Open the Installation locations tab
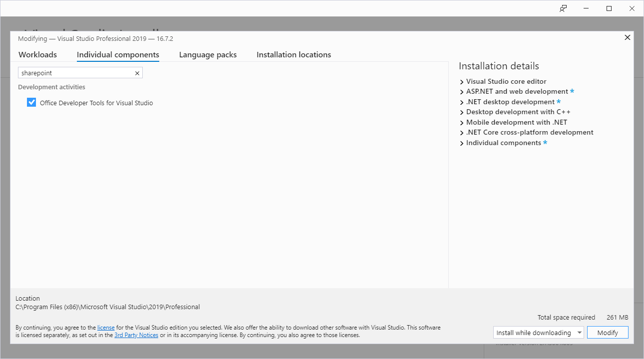The height and width of the screenshot is (359, 644). (x=294, y=54)
